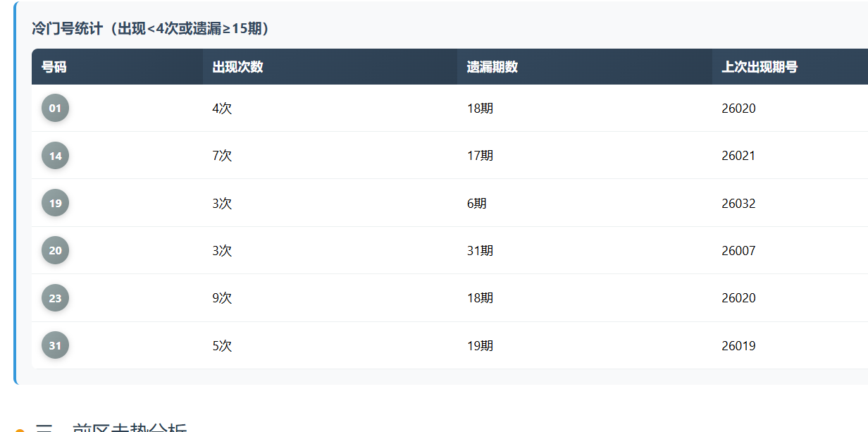Select the 7次 cell for number 14

point(330,156)
